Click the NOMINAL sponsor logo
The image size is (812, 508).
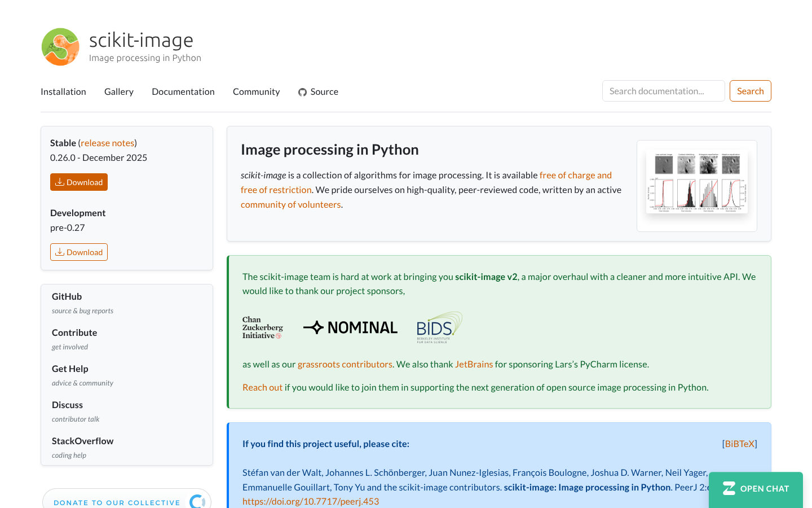pyautogui.click(x=350, y=327)
